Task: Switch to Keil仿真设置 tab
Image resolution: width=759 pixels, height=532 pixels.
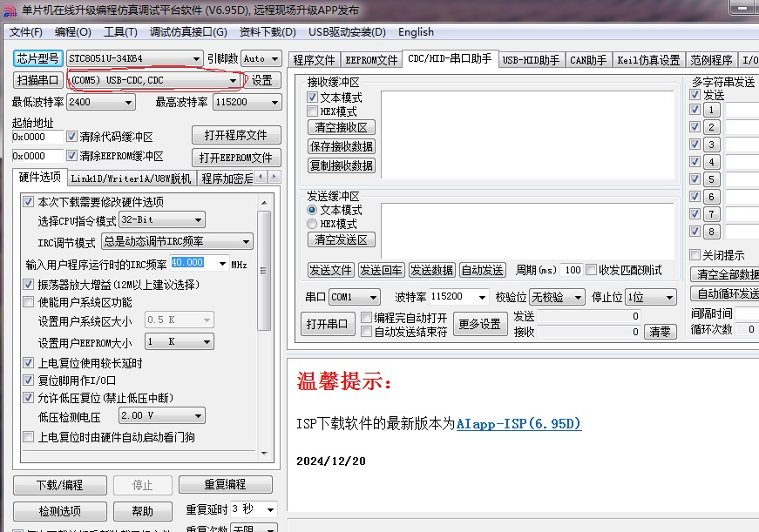Action: [x=648, y=60]
